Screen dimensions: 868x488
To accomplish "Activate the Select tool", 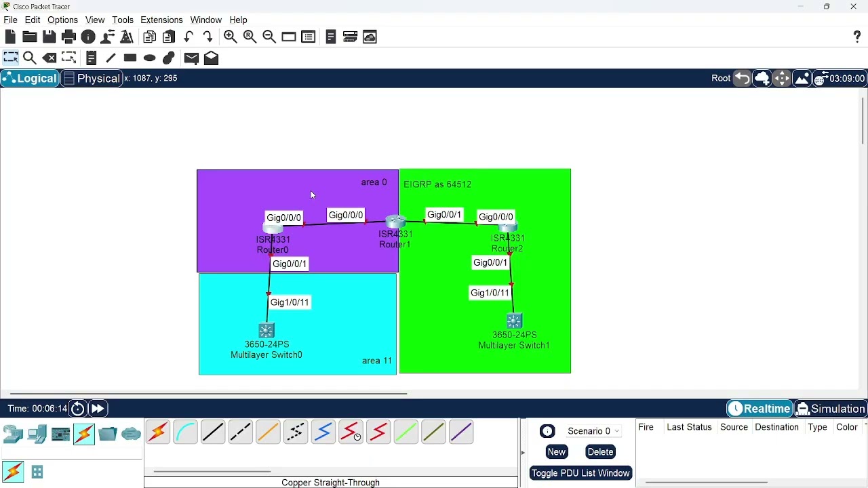I will tap(11, 58).
